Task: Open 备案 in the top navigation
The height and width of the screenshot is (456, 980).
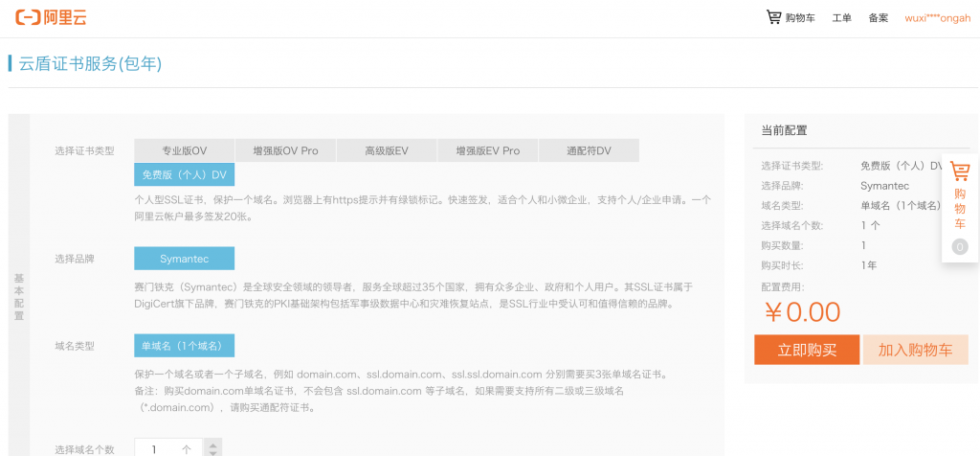Action: click(x=879, y=18)
